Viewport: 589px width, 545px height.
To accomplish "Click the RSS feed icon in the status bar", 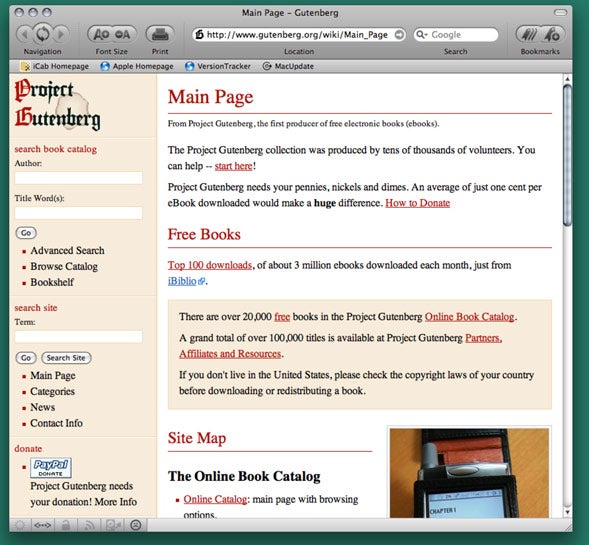I will [x=89, y=525].
